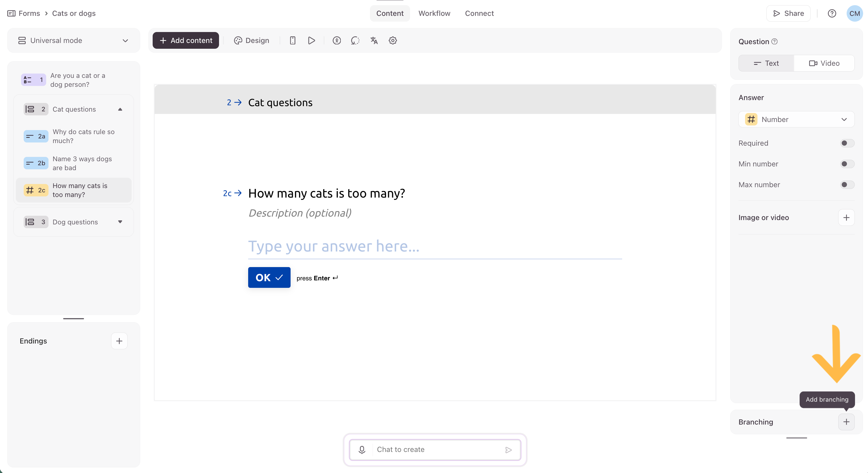Add an image or video
The width and height of the screenshot is (868, 473).
pyautogui.click(x=846, y=218)
